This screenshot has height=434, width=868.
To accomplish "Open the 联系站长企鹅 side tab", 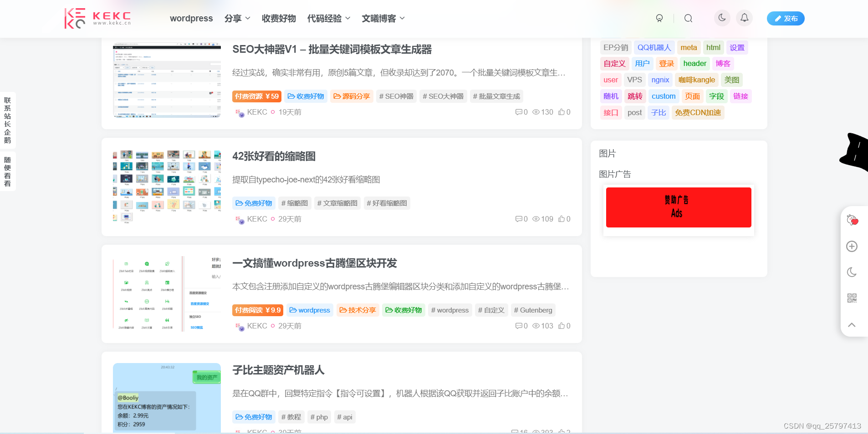I will pos(7,120).
